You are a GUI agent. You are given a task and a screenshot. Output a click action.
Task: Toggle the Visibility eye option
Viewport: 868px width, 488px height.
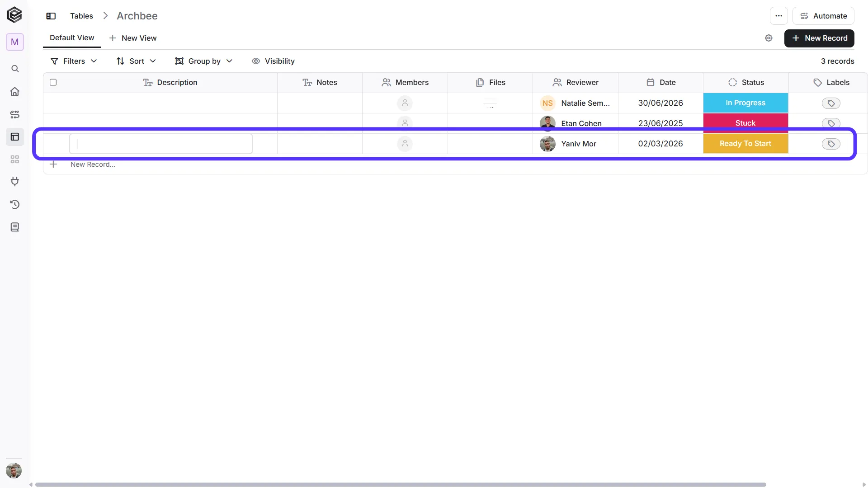click(x=273, y=61)
